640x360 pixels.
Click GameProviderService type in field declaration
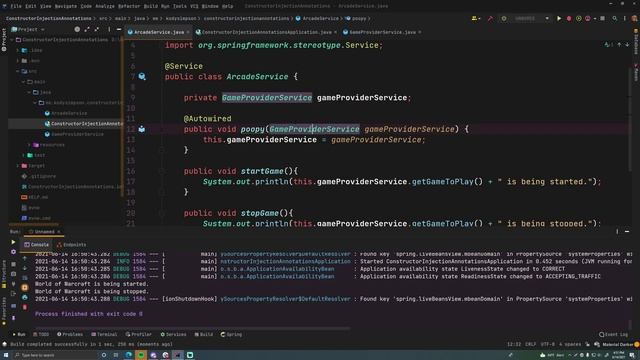tap(267, 98)
